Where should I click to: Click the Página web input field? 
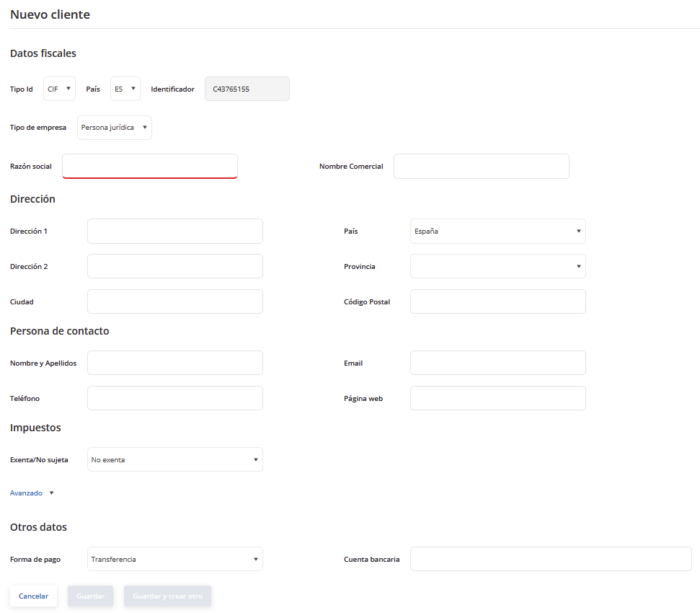coord(497,398)
